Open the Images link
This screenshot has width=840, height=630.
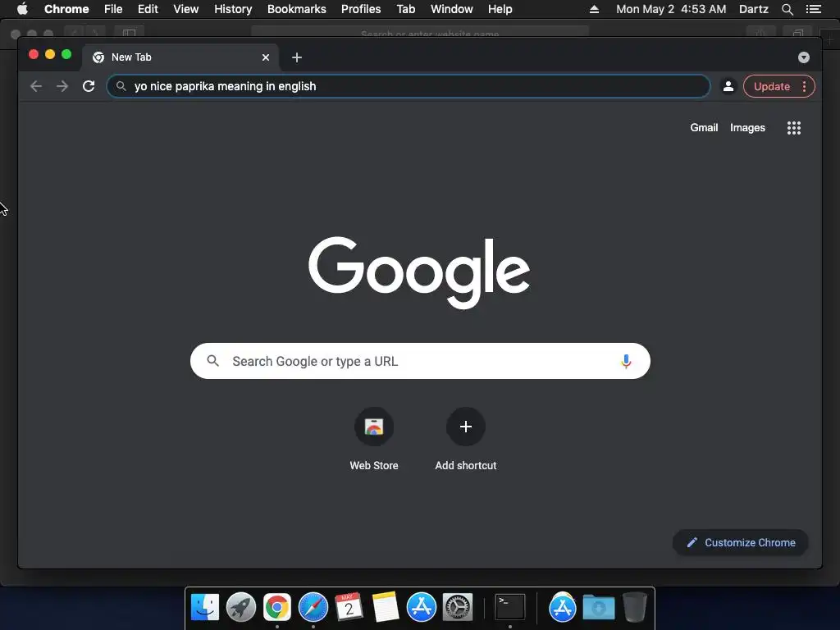pos(747,127)
